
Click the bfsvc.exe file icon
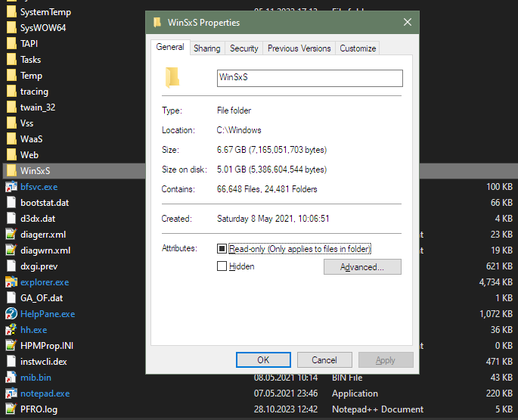11,186
